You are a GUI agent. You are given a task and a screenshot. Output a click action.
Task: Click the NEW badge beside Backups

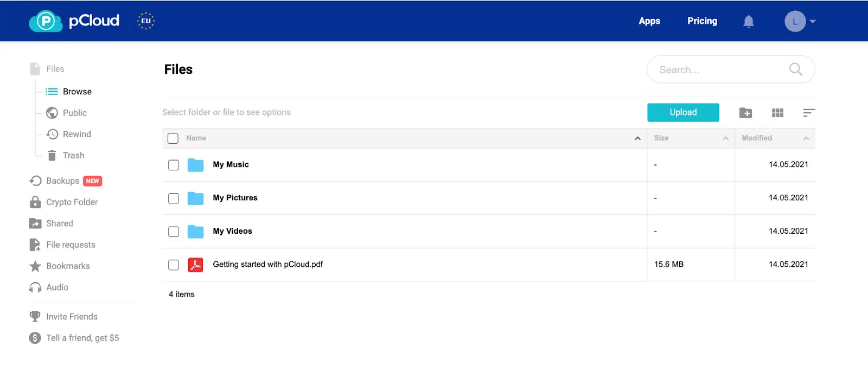[x=93, y=181]
